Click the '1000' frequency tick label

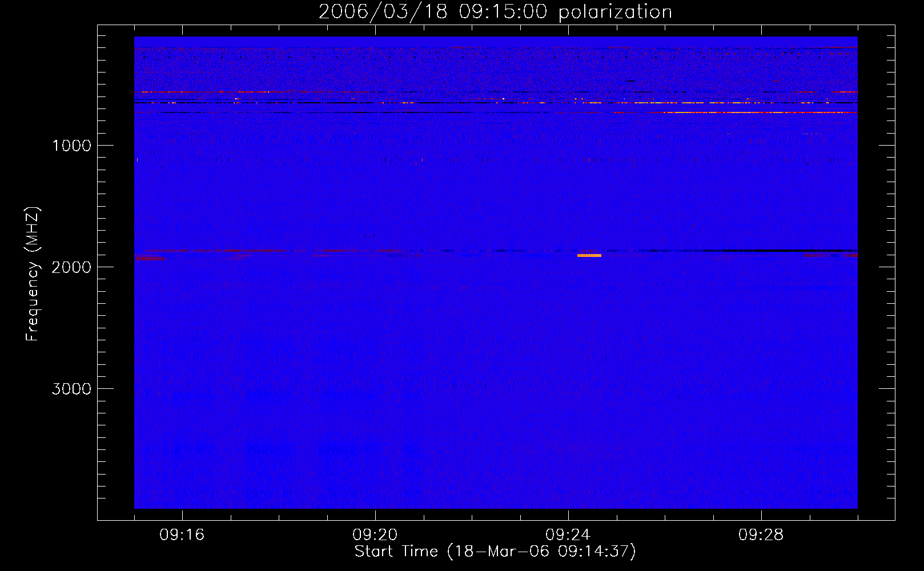[x=71, y=146]
